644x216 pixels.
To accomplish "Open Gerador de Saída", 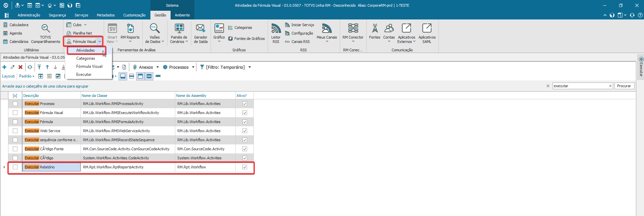I will (x=200, y=33).
